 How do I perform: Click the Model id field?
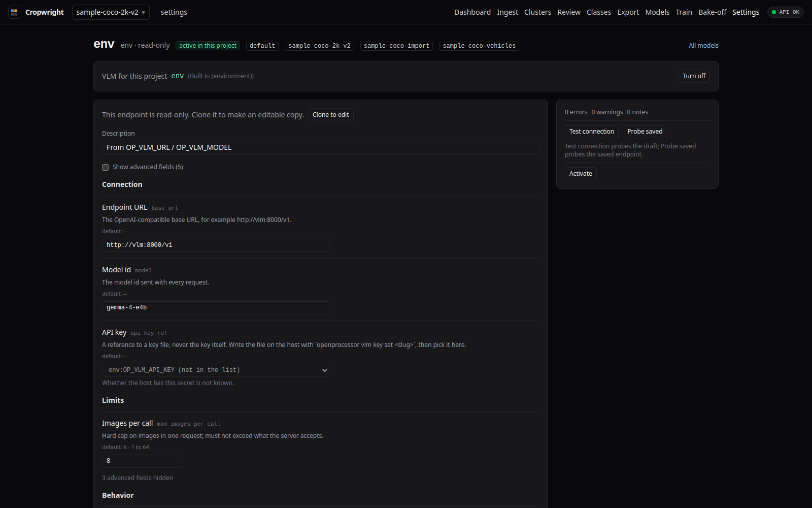pos(216,308)
